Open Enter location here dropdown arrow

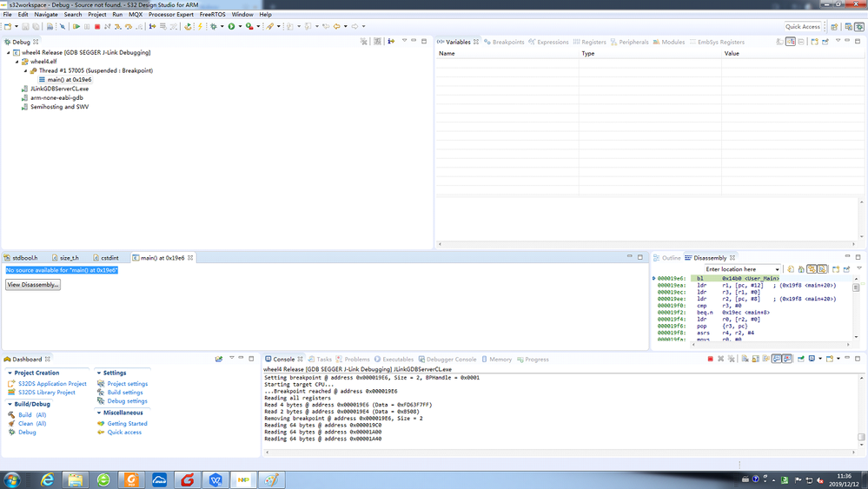(778, 269)
